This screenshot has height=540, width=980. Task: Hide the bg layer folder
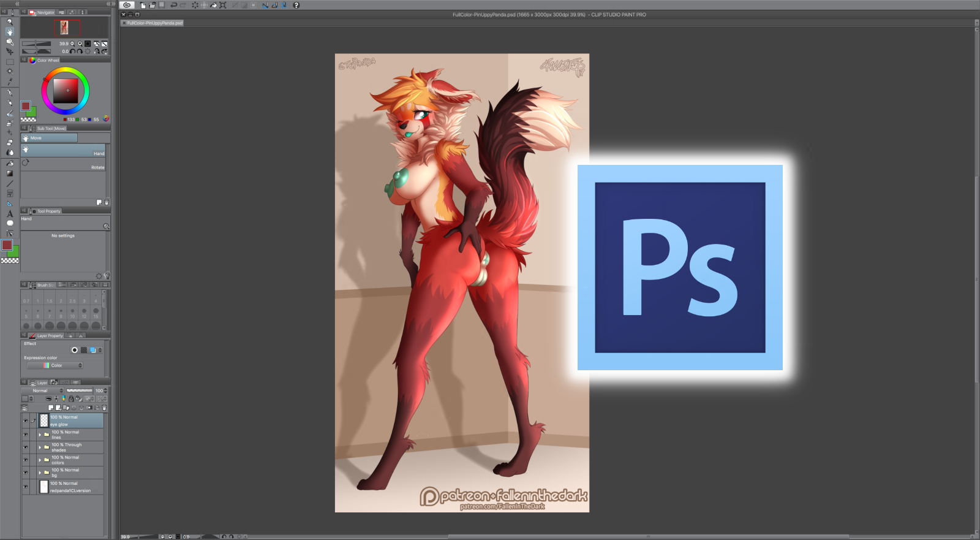click(x=26, y=473)
